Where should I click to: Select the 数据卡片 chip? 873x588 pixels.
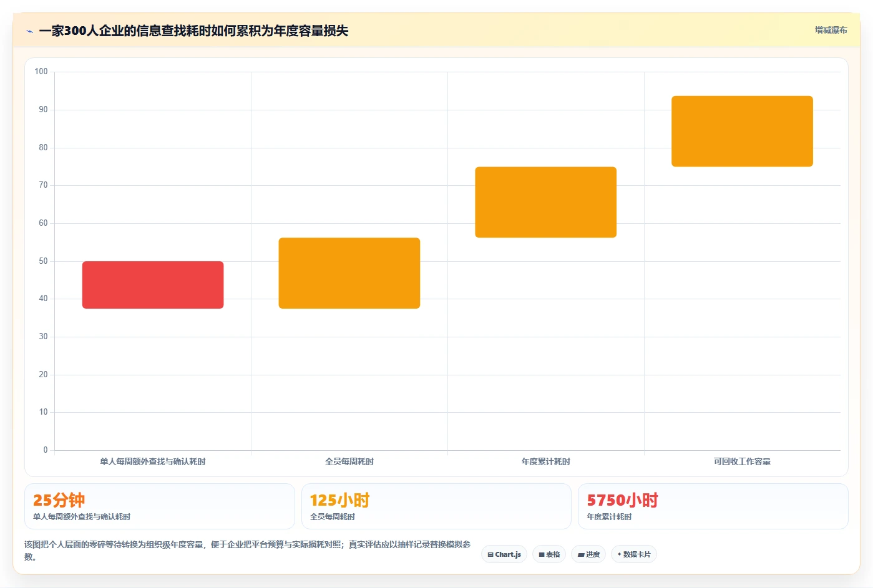click(x=634, y=554)
